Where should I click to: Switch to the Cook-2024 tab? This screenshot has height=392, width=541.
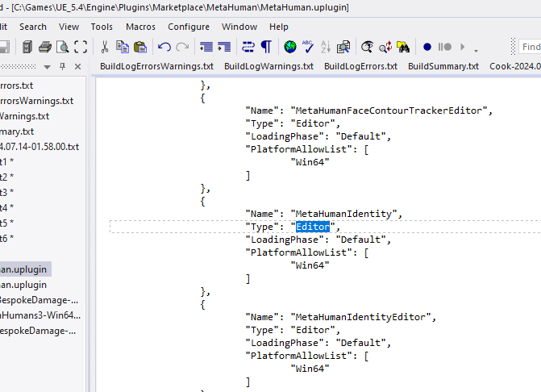click(514, 66)
